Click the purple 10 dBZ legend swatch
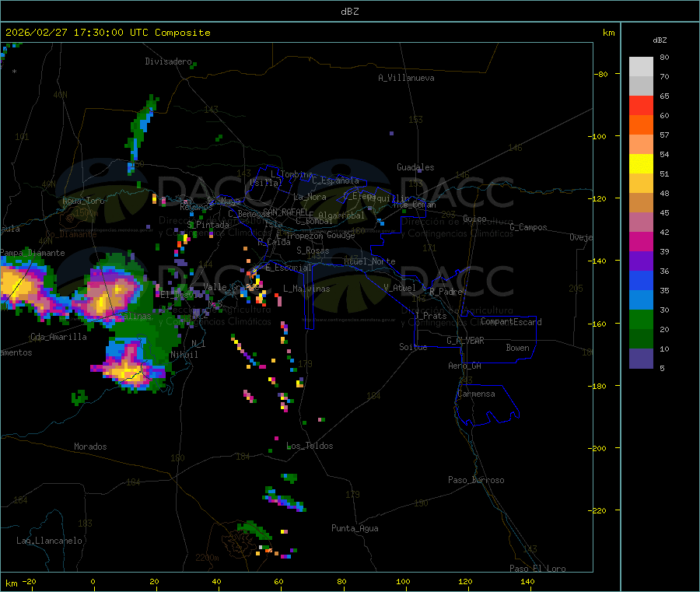This screenshot has width=700, height=592. coord(641,359)
